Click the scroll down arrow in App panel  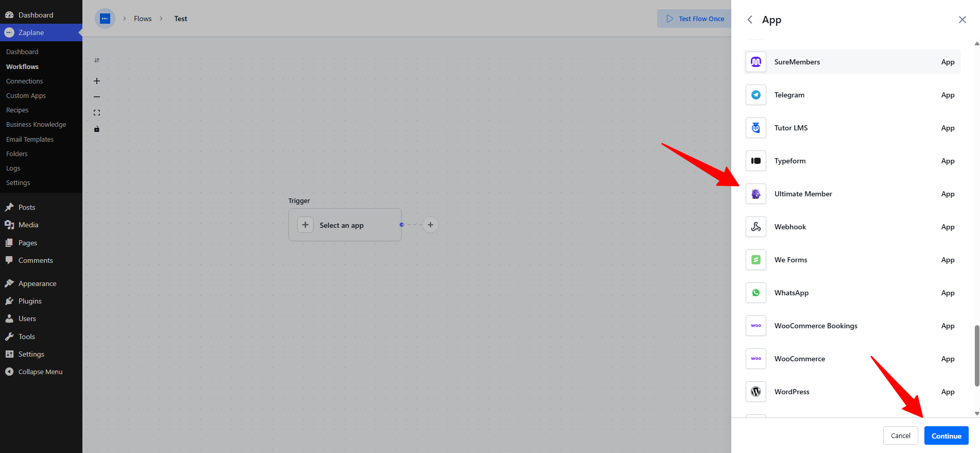pyautogui.click(x=977, y=413)
